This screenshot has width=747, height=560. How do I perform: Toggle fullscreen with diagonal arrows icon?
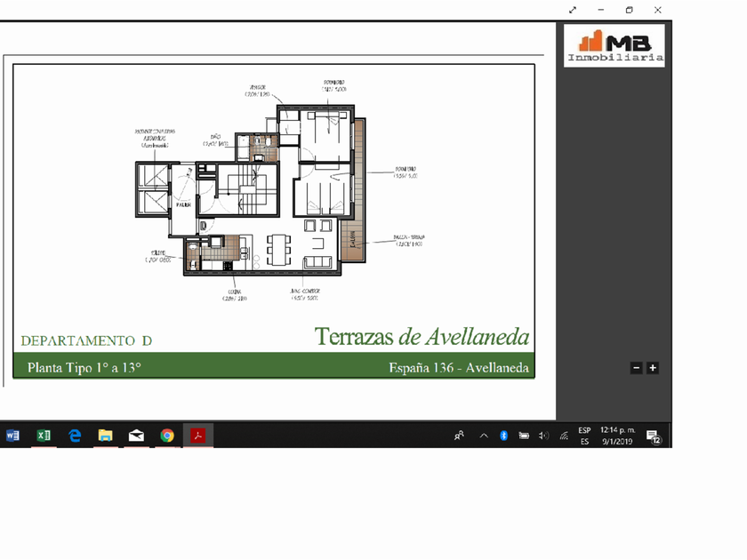[x=573, y=10]
